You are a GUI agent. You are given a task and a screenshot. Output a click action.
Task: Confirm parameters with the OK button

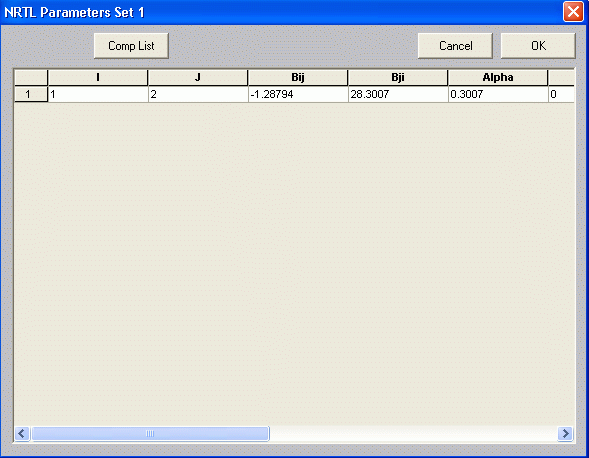[x=538, y=46]
